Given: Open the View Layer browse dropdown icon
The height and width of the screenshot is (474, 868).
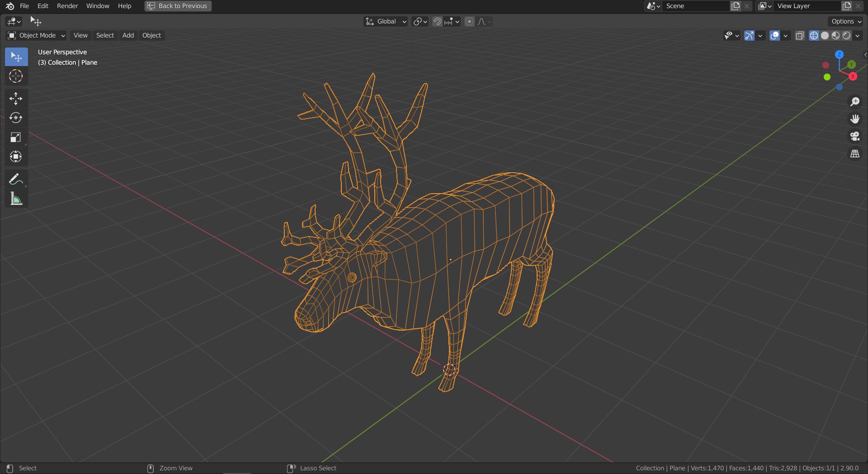Looking at the screenshot, I should [x=765, y=6].
